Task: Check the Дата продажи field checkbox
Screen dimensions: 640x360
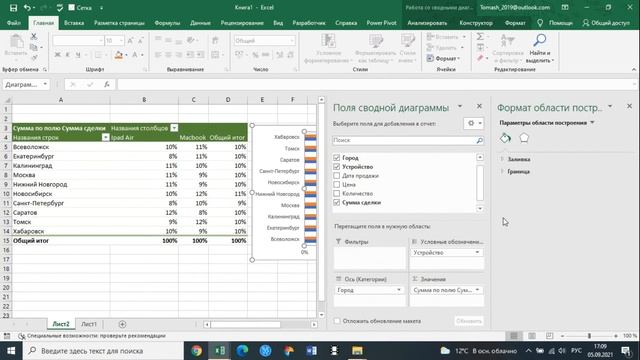Action: click(x=337, y=176)
